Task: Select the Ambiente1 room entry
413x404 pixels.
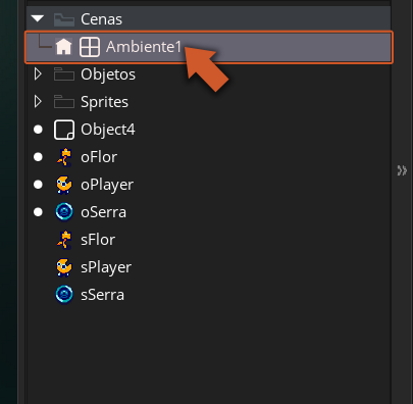Action: [x=209, y=47]
